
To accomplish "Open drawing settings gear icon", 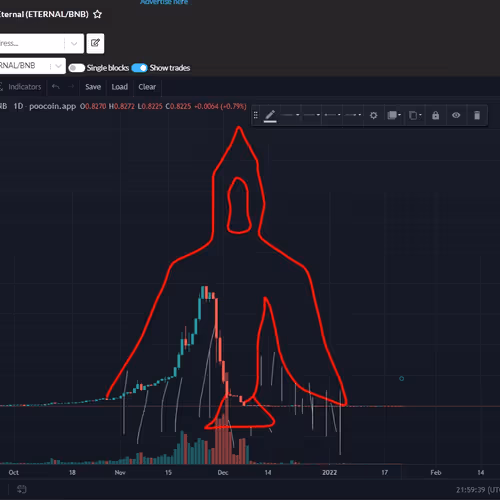I will pos(373,115).
